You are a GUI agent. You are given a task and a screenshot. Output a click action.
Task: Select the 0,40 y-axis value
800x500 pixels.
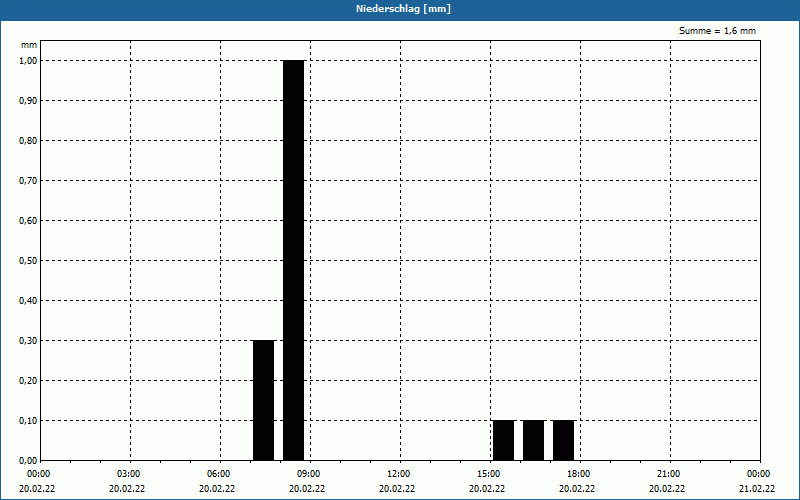pos(28,301)
